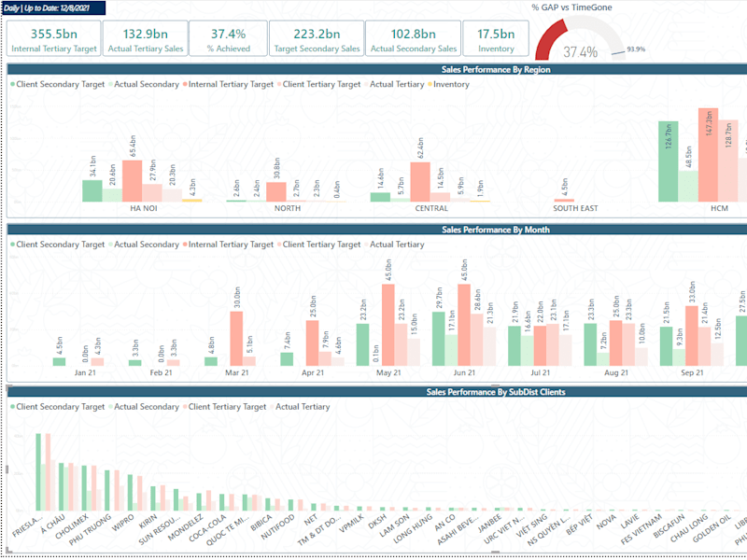Select the JANBEE client axis label

click(x=489, y=525)
